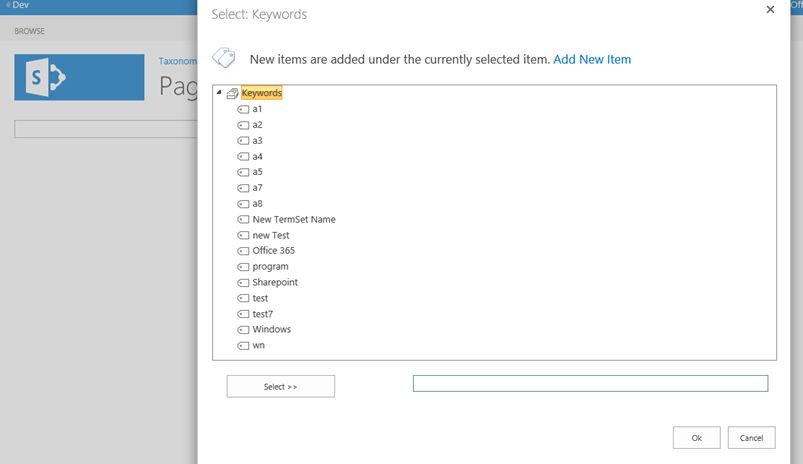
Task: Click the SharePoint logo tile
Action: [79, 77]
